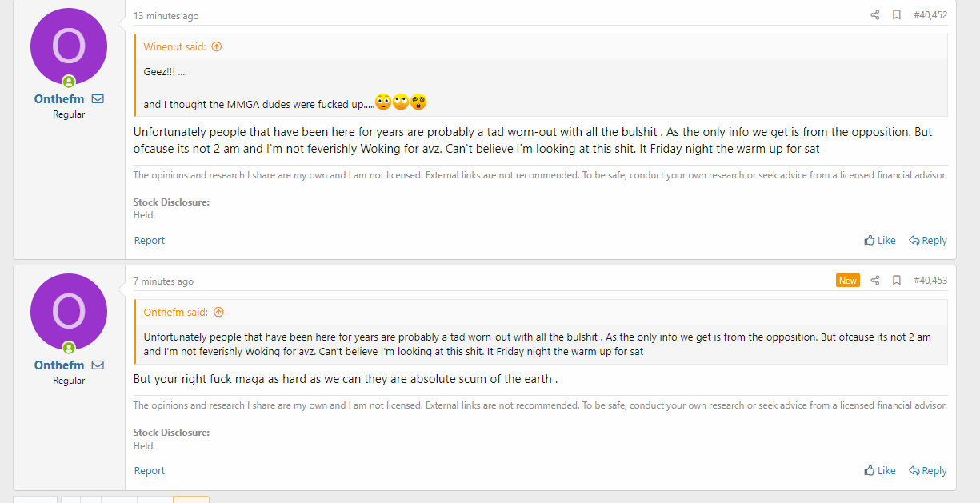This screenshot has height=503, width=980.
Task: Jump to Onthefm's quoted post arrow
Action: tap(218, 313)
